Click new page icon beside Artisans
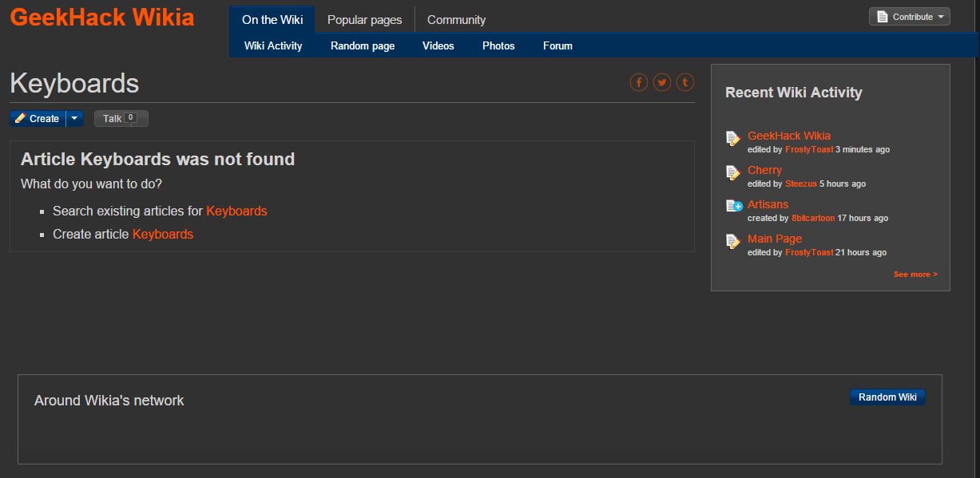The width and height of the screenshot is (980, 478). (733, 207)
